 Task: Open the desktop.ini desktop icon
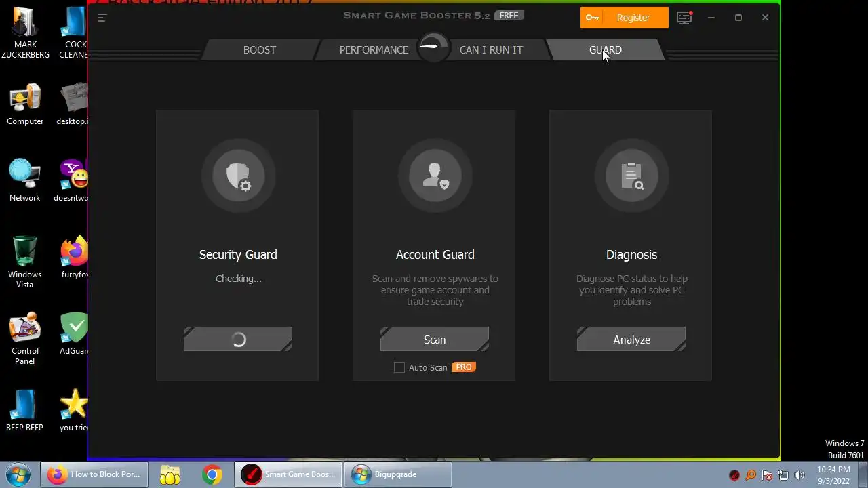pos(73,105)
